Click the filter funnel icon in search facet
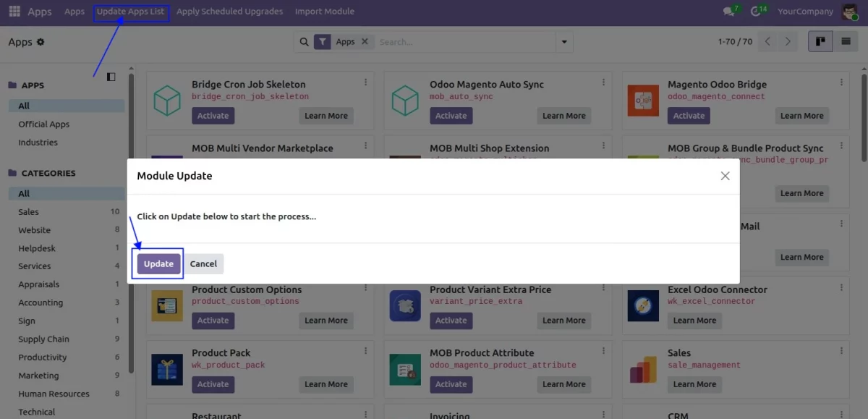The width and height of the screenshot is (868, 419). [323, 42]
